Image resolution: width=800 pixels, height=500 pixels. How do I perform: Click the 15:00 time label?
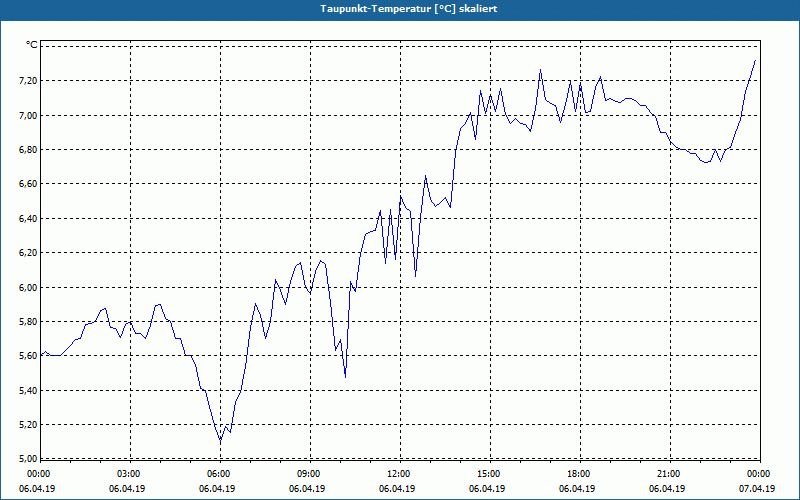(490, 474)
